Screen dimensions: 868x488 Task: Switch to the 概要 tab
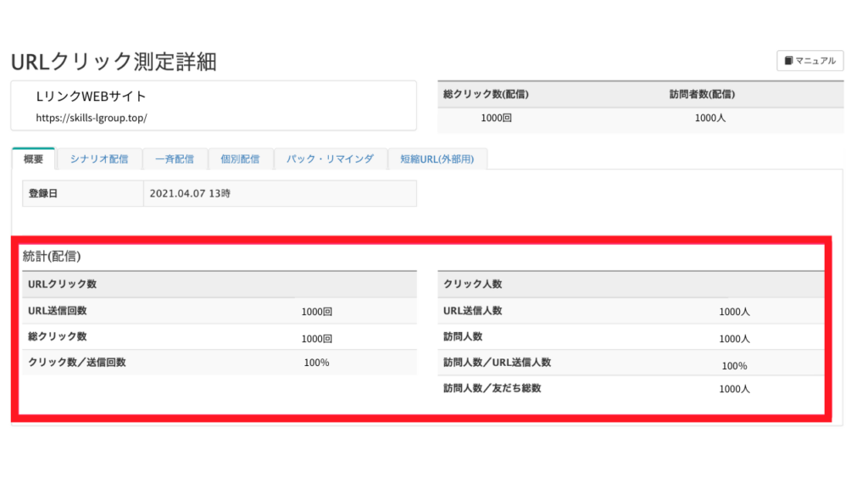(x=34, y=159)
